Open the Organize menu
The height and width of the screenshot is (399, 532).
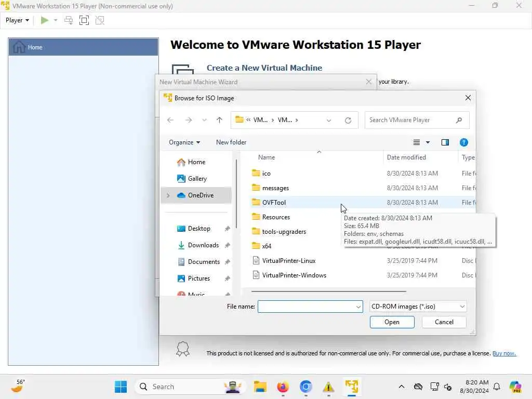(184, 142)
